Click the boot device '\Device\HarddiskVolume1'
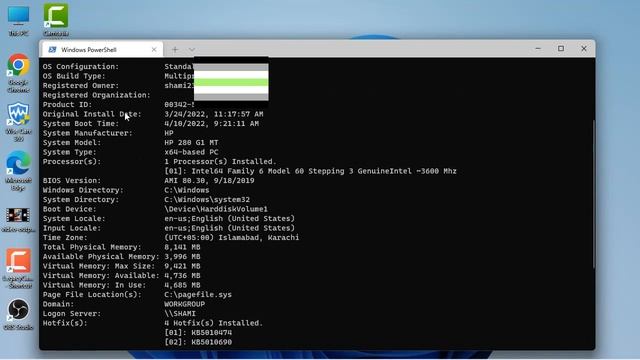The width and height of the screenshot is (640, 360). pyautogui.click(x=216, y=209)
